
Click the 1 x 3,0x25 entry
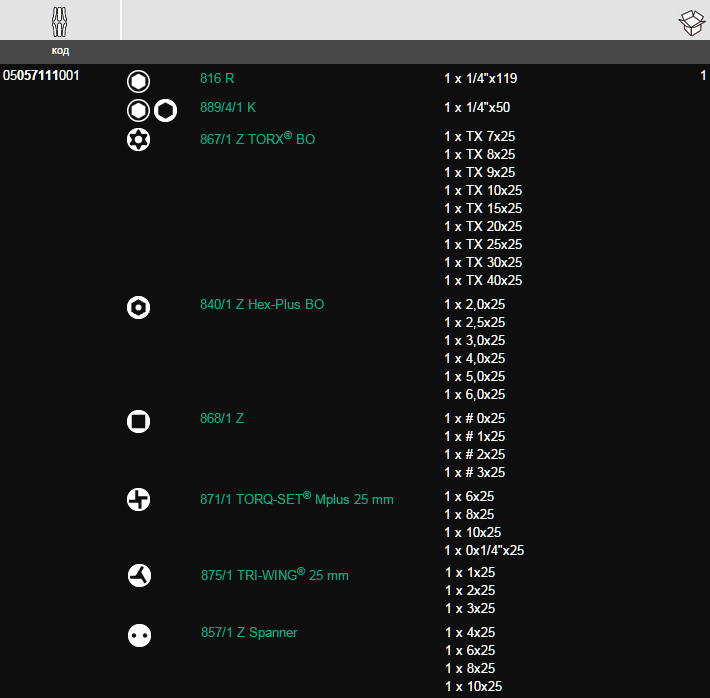coord(475,341)
